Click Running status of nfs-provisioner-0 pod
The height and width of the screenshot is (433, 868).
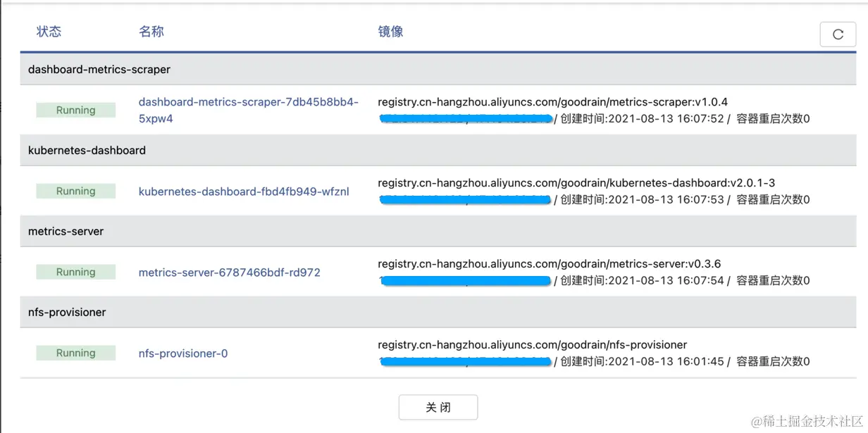pos(76,353)
